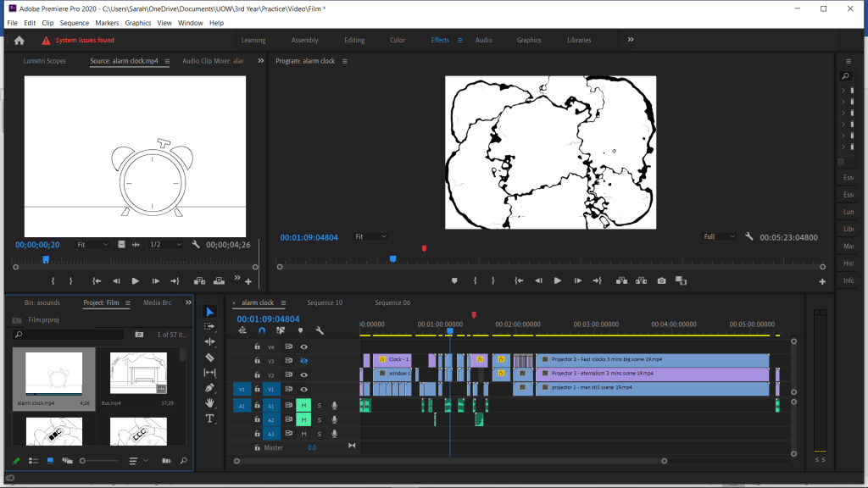This screenshot has width=868, height=488.
Task: Pick the Type tool
Action: 210,419
